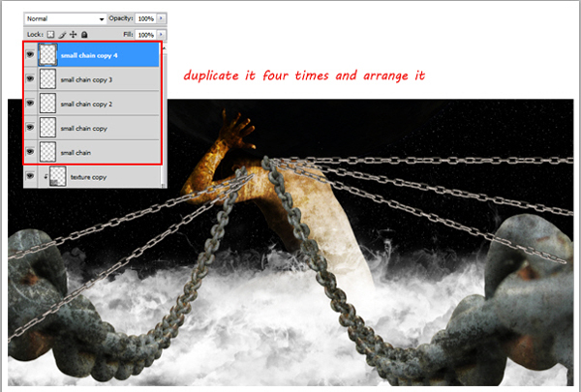Click the Opacity 100% value field
The image size is (581, 392).
[146, 18]
